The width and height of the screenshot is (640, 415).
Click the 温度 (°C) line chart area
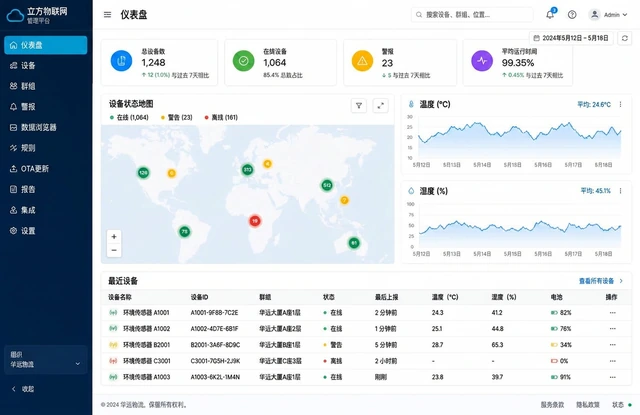click(x=519, y=138)
